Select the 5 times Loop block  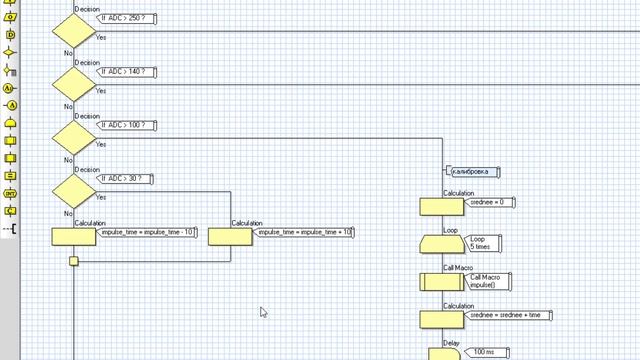[x=442, y=244]
